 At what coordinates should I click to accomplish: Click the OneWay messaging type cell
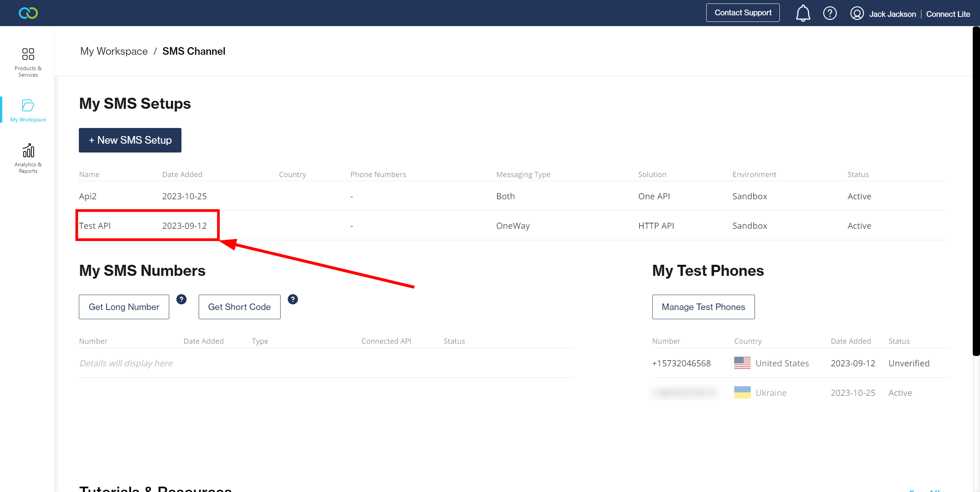click(x=513, y=226)
